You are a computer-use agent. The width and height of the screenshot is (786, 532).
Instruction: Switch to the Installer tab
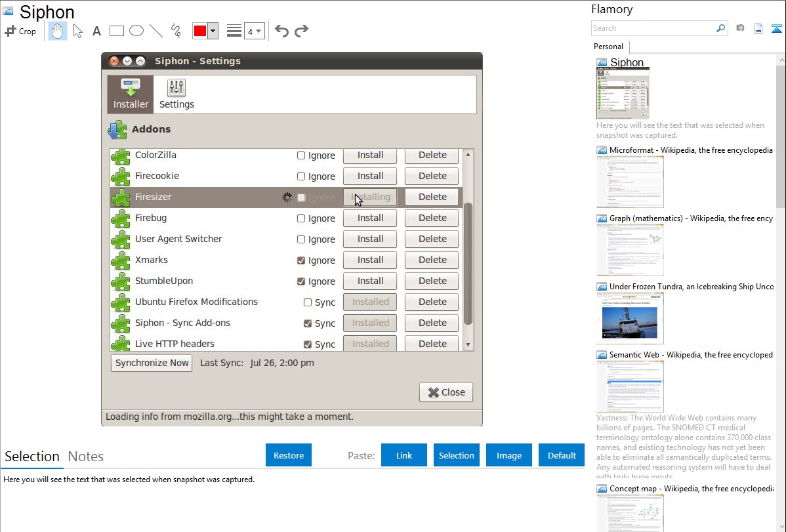(x=131, y=94)
